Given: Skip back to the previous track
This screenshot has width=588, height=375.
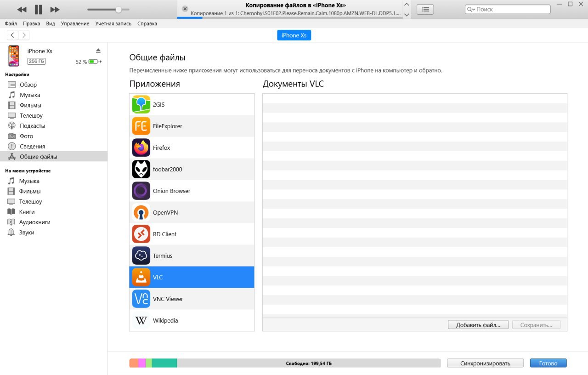Looking at the screenshot, I should pyautogui.click(x=22, y=9).
